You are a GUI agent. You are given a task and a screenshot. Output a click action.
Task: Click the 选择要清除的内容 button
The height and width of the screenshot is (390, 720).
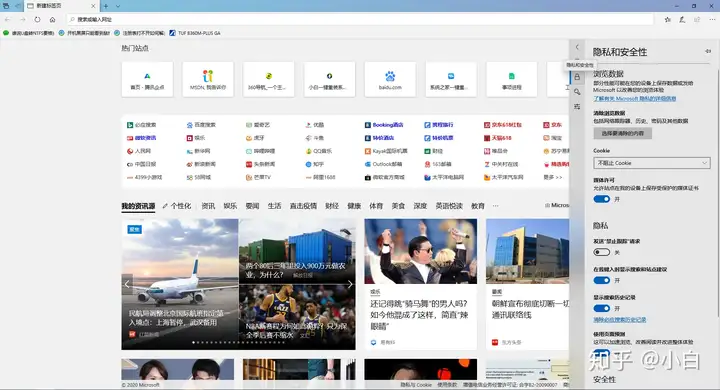[x=623, y=133]
